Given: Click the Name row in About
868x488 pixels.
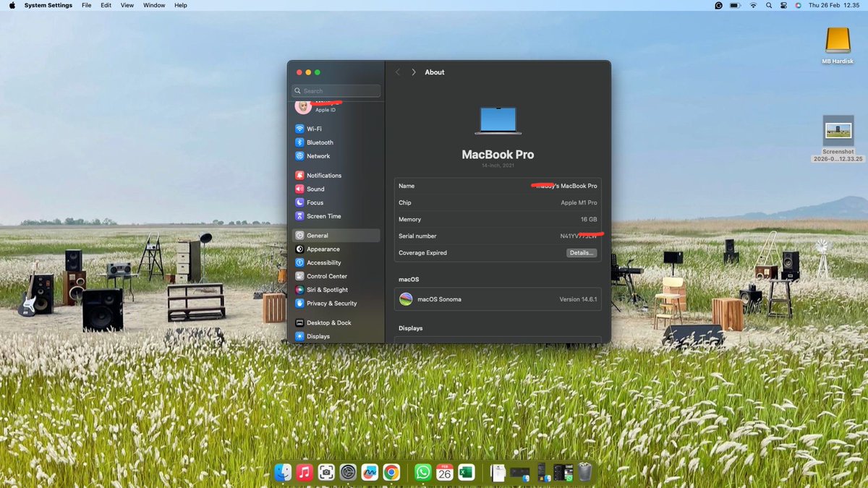Looking at the screenshot, I should pos(498,186).
